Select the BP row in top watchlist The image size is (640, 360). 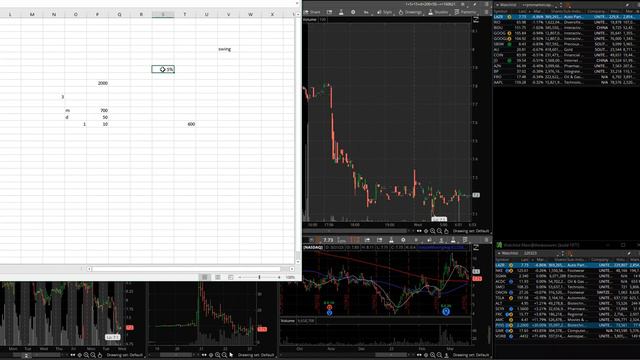coord(567,71)
